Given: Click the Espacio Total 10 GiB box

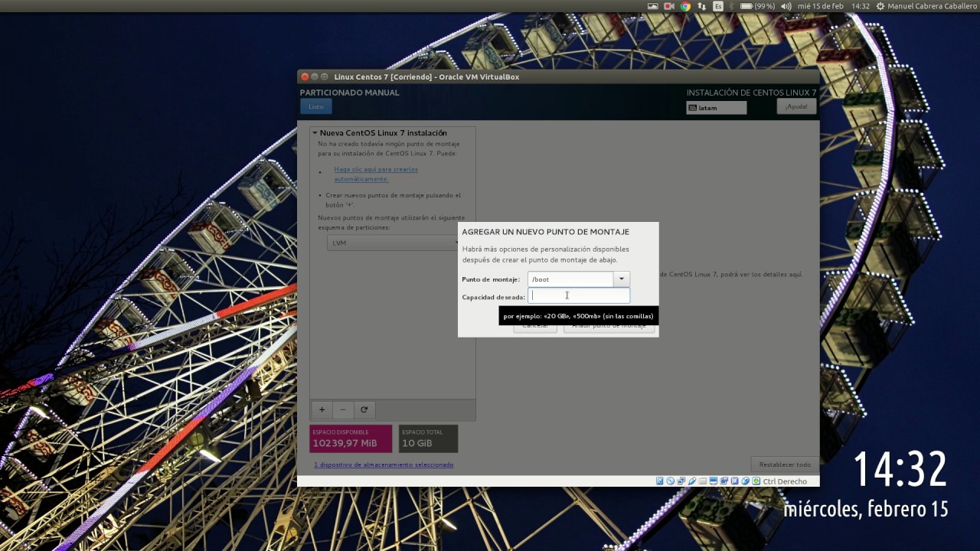Looking at the screenshot, I should click(428, 439).
